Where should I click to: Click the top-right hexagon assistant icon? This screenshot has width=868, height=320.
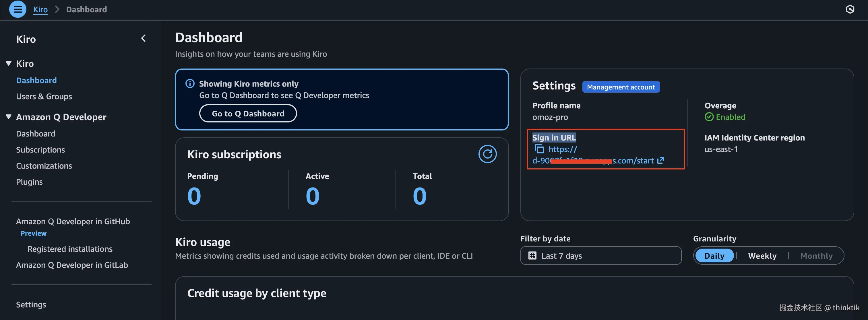(850, 9)
